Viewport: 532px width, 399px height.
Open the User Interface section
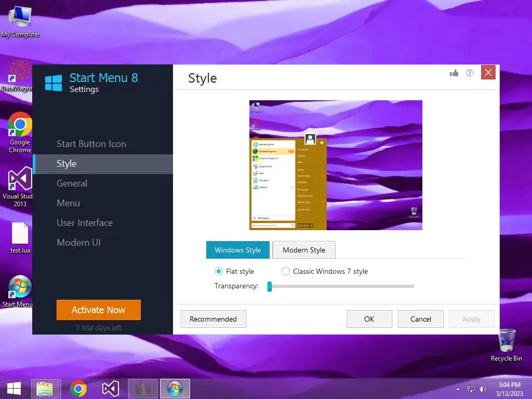pyautogui.click(x=85, y=223)
